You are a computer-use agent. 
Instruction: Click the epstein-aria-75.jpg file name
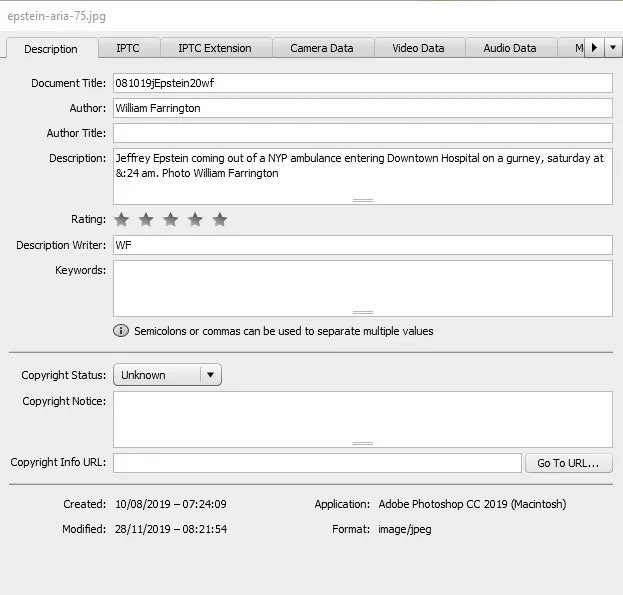pos(56,17)
